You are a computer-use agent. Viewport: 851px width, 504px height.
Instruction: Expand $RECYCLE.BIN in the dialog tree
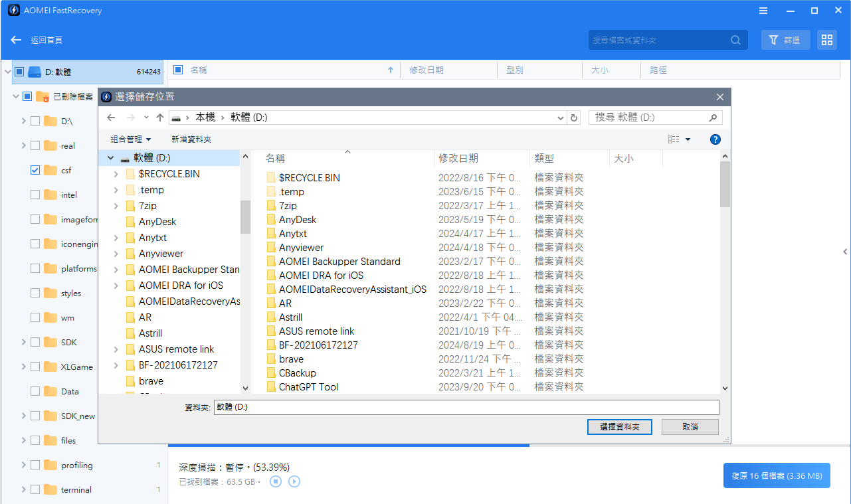[116, 174]
